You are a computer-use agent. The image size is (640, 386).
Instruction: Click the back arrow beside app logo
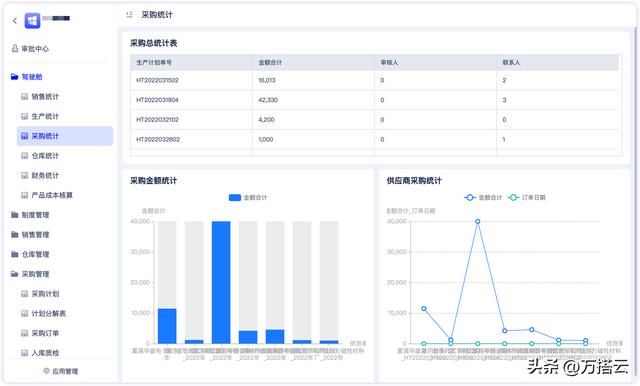(15, 20)
